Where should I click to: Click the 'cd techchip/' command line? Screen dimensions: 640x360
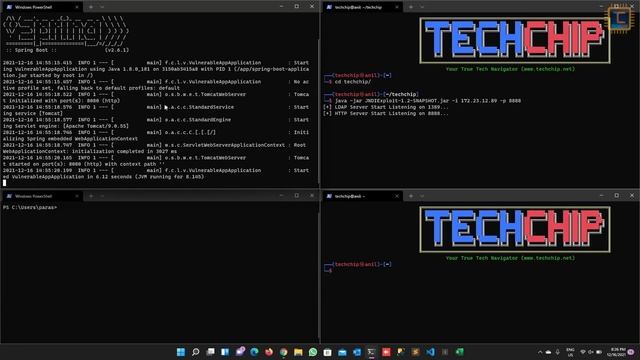tap(353, 82)
